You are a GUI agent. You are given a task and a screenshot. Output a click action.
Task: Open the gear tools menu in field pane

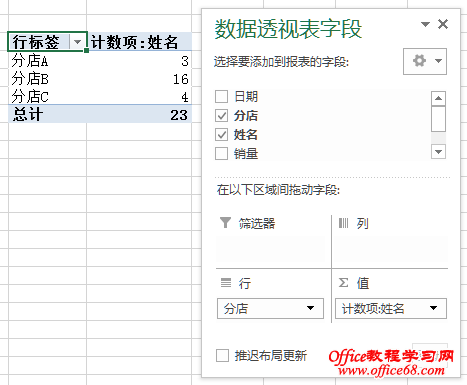click(x=425, y=61)
